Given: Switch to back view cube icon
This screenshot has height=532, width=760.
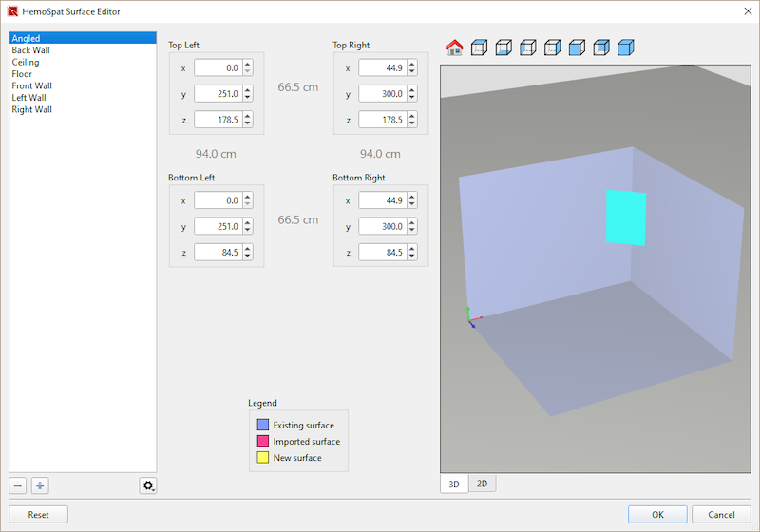Looking at the screenshot, I should (x=601, y=47).
